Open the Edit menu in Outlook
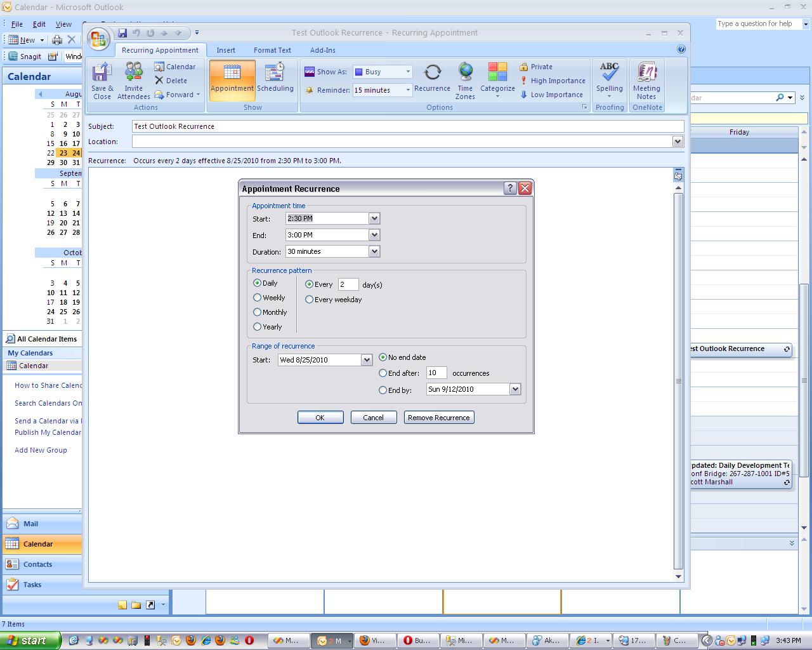 tap(39, 24)
